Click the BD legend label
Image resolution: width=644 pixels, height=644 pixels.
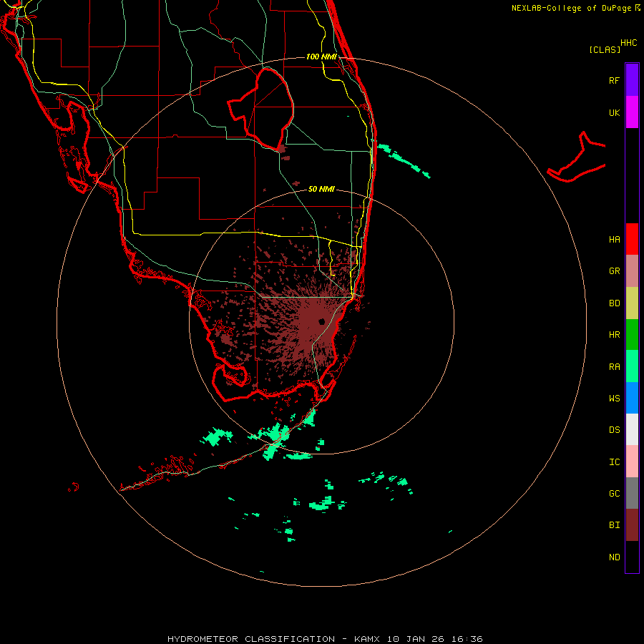614,303
